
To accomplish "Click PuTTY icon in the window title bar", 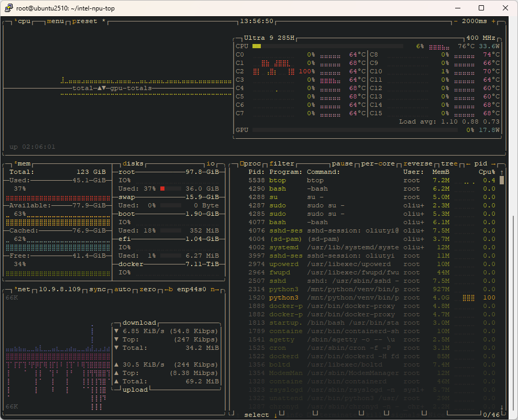I will click(x=8, y=8).
